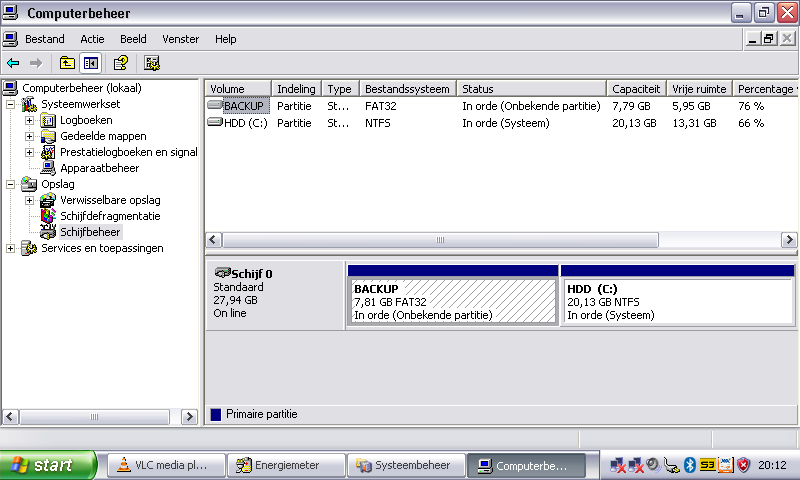Open the Actie menu
This screenshot has width=800, height=480.
[92, 39]
